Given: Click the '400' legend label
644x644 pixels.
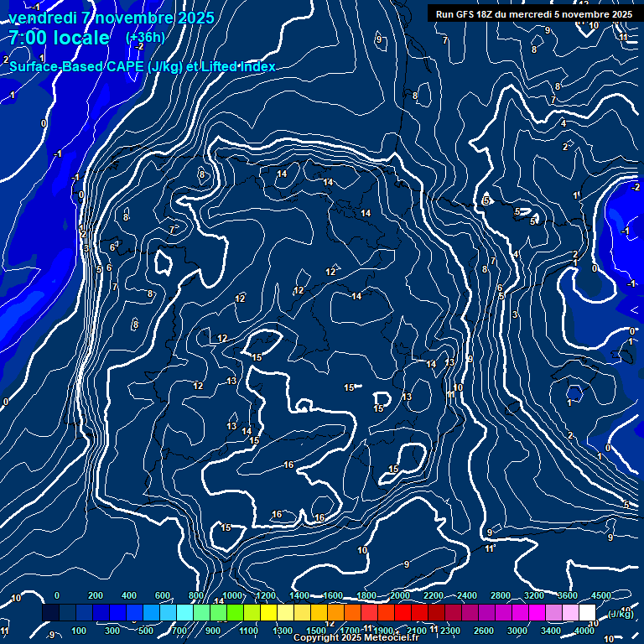Looking at the screenshot, I should (129, 595).
